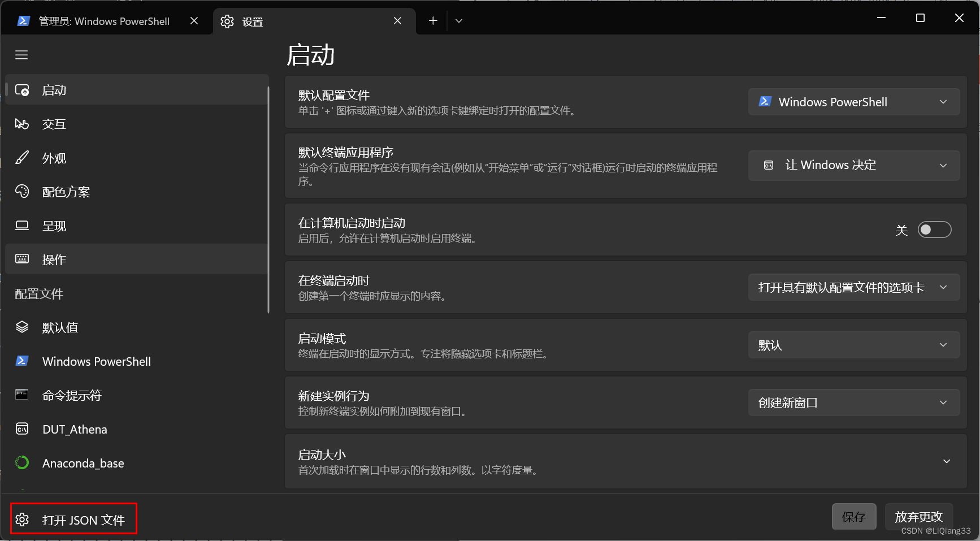Open a new terminal tab with plus button
Viewport: 980px width, 541px height.
pos(432,20)
